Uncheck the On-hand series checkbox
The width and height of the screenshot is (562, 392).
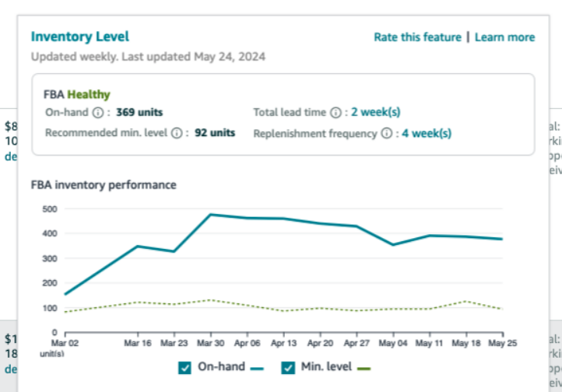(x=184, y=367)
